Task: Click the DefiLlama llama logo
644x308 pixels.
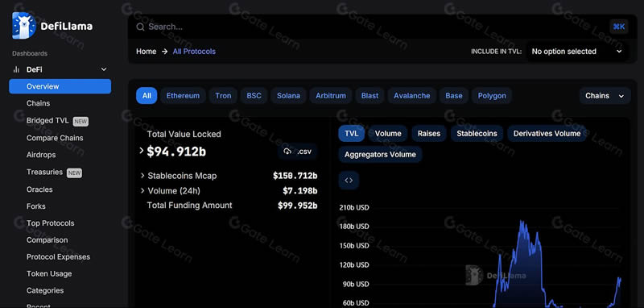Action: (x=24, y=26)
